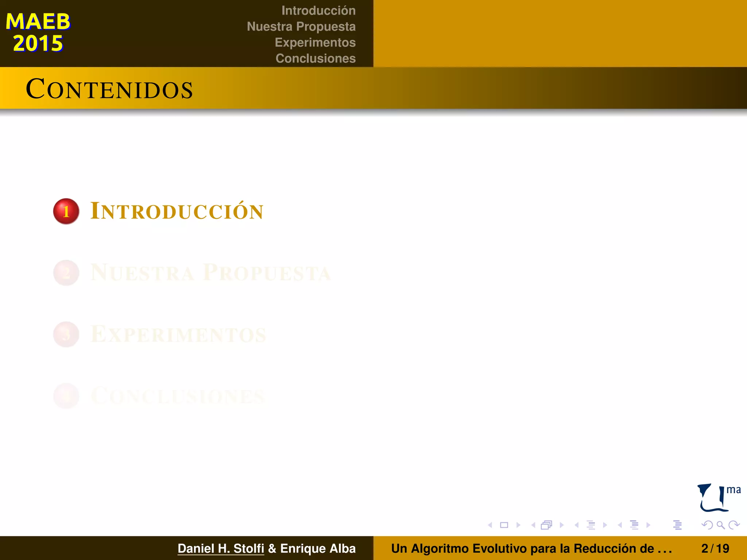Click the go-forward curved arrow icon
The image size is (747, 560).
(x=734, y=525)
